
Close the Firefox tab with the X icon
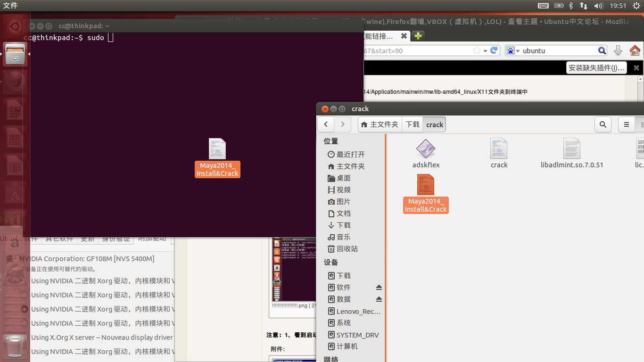click(x=404, y=36)
